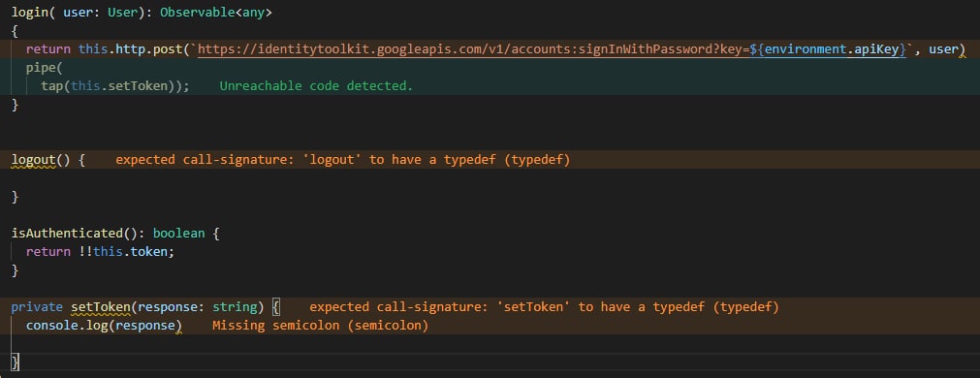
Task: Click the login method name
Action: 31,12
